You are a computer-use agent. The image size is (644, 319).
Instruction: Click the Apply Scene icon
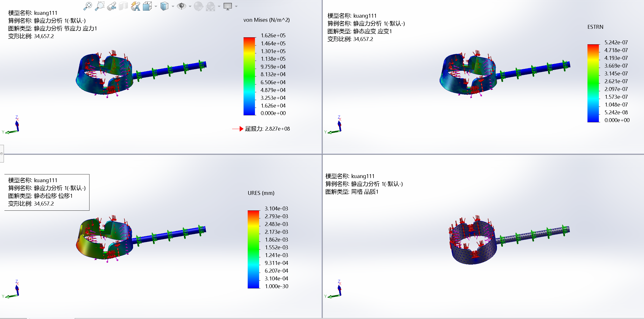coord(211,6)
